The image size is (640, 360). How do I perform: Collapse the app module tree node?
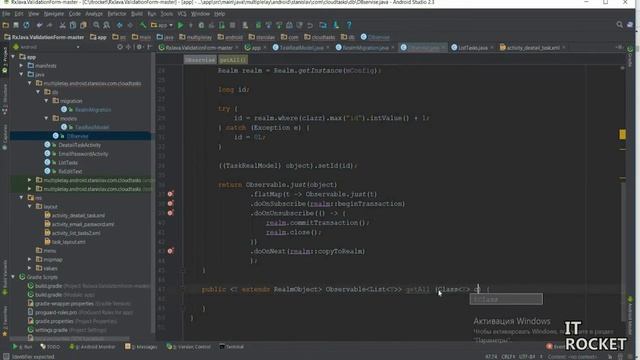click(x=13, y=57)
